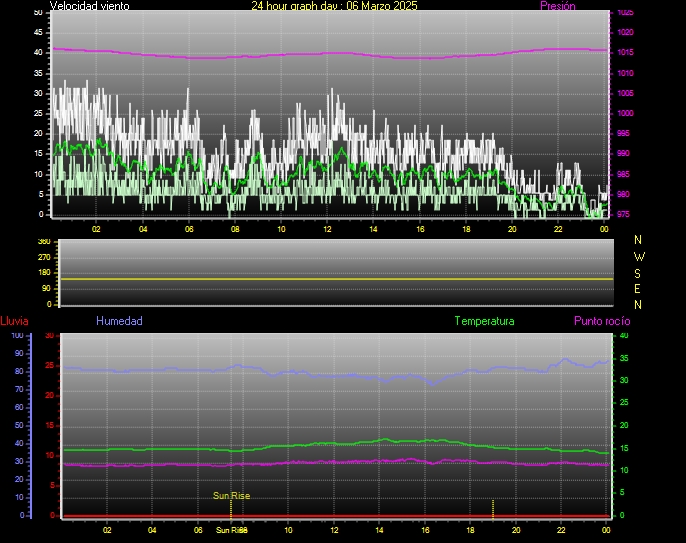686x543 pixels.
Task: Click the 45 value on the wind speed axis
Action: coord(38,32)
